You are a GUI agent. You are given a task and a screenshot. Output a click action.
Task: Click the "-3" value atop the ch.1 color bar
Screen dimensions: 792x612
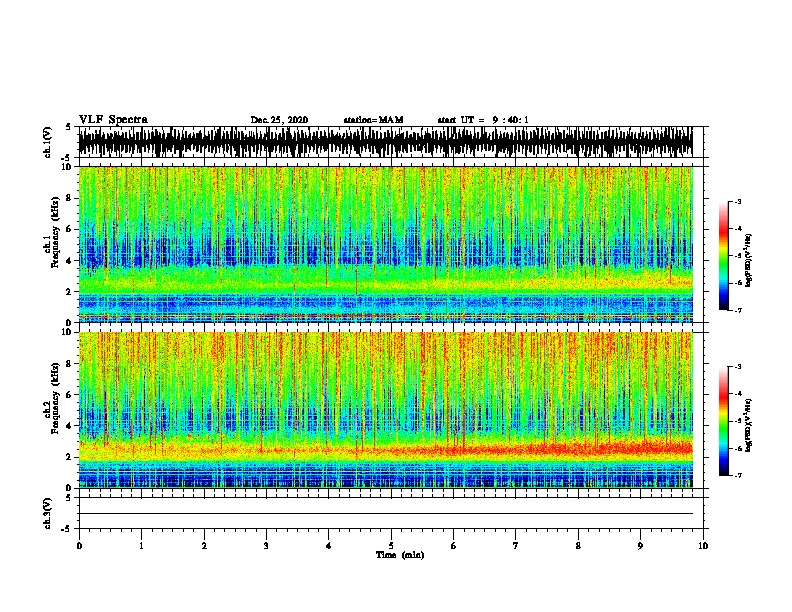tap(737, 202)
